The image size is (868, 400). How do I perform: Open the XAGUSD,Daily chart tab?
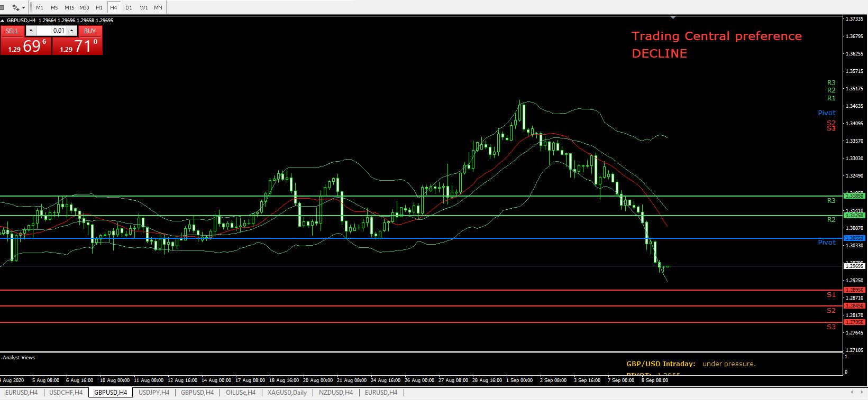tap(287, 393)
